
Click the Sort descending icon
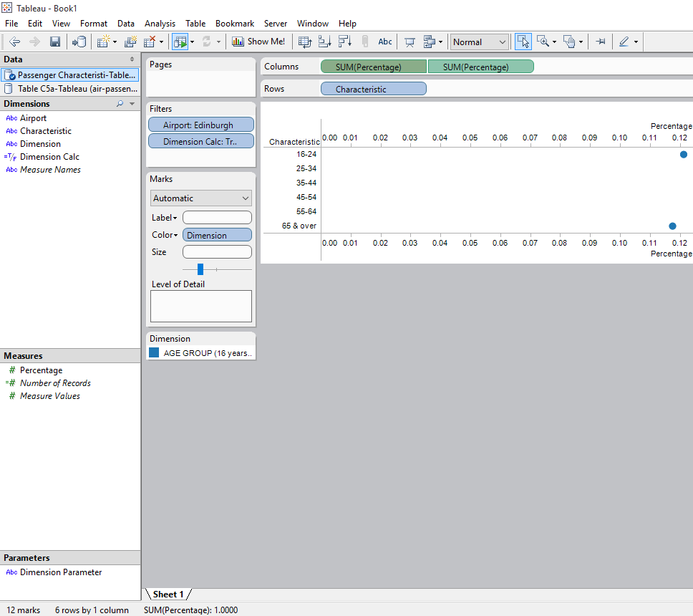(345, 42)
